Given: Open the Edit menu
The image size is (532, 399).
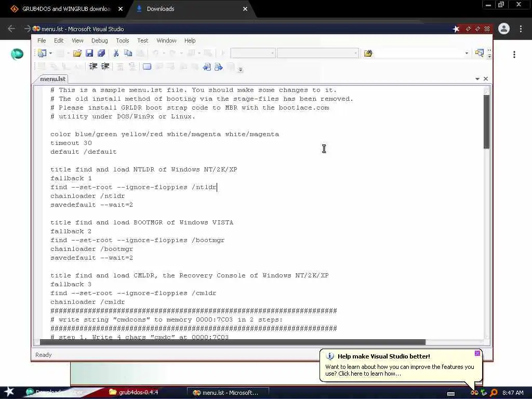Looking at the screenshot, I should click(x=59, y=41).
